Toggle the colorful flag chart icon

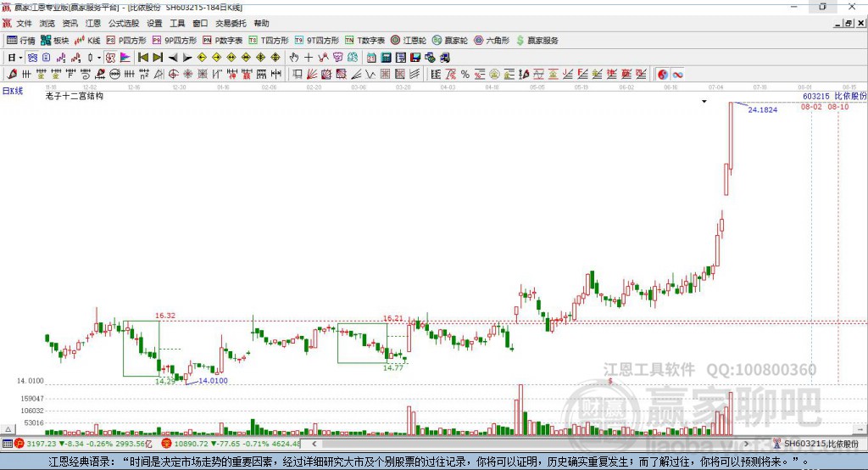(x=125, y=57)
